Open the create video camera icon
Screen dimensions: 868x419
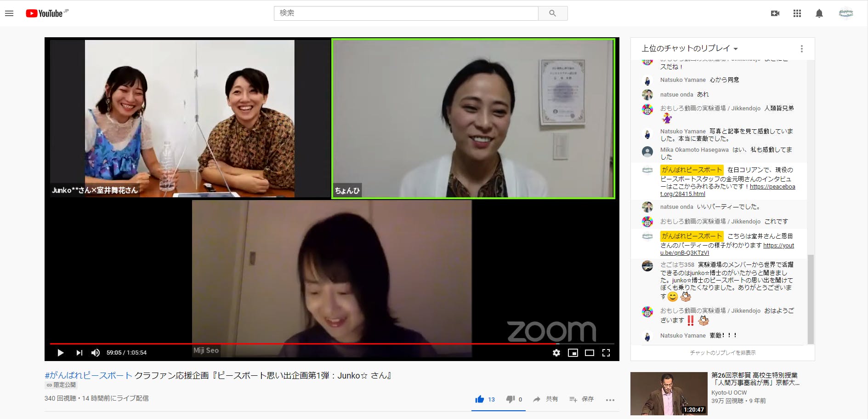[775, 13]
